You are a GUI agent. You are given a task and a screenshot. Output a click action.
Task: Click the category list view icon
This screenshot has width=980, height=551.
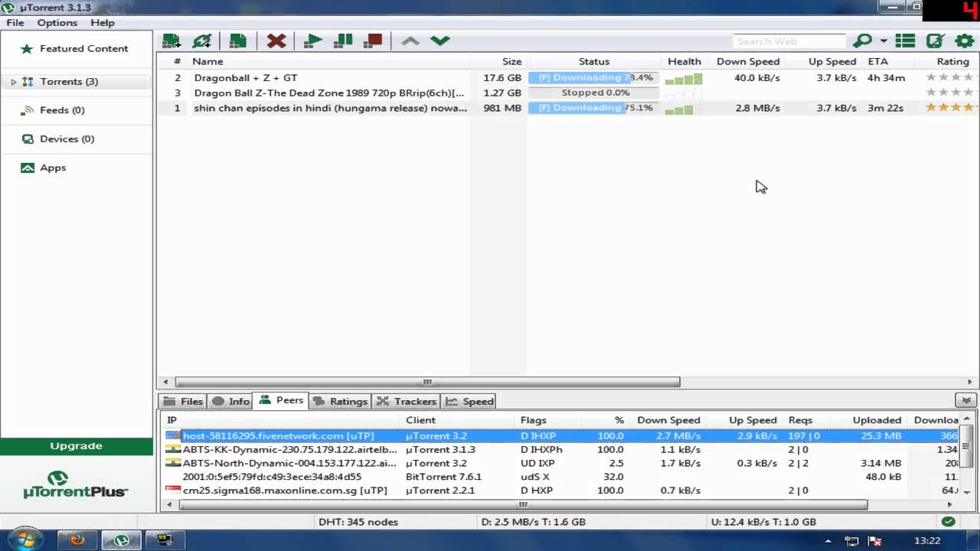(x=905, y=41)
